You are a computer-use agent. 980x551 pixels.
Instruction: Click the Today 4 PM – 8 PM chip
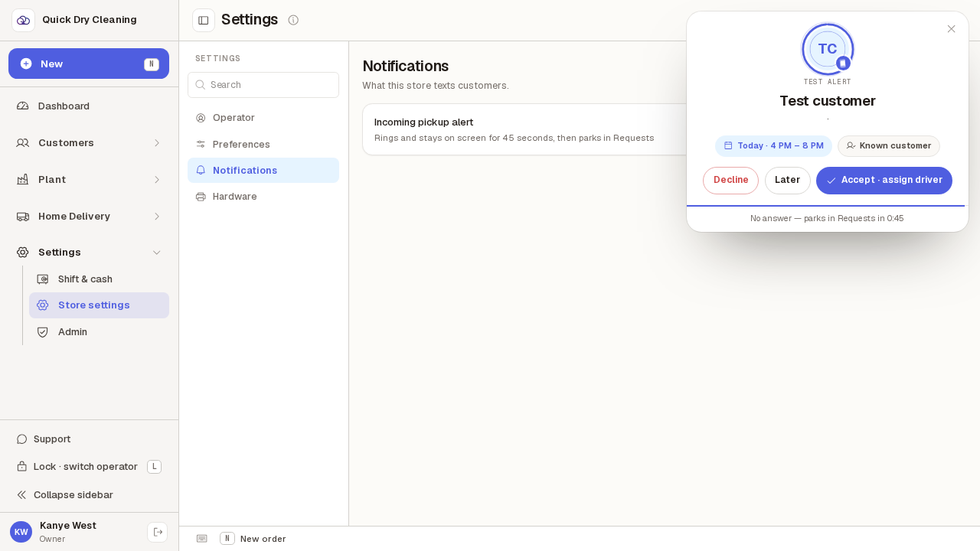pyautogui.click(x=773, y=146)
